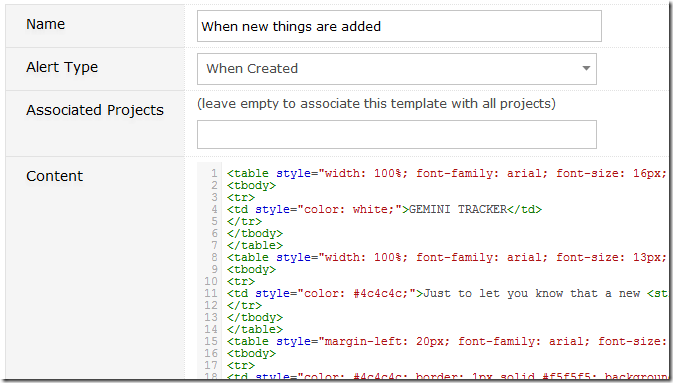The width and height of the screenshot is (673, 383).
Task: Click the 'Name' label
Action: click(x=45, y=24)
